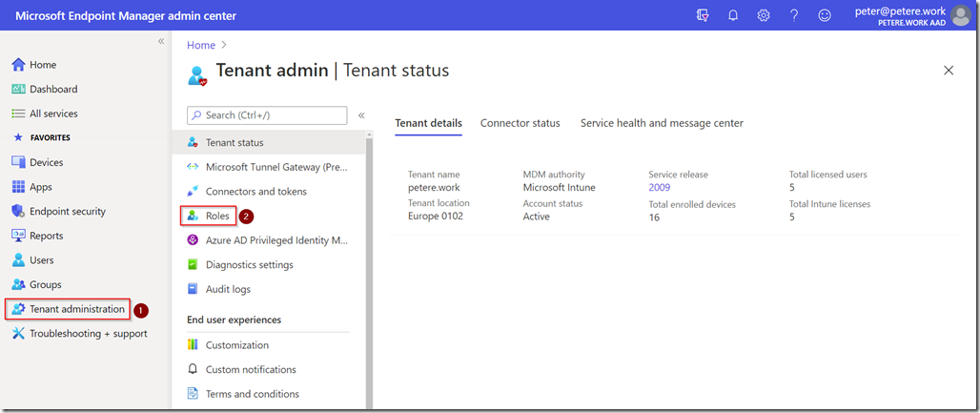Click the Microsoft Endpoint Manager admin center title
Viewport: 980px width, 413px height.
[126, 15]
